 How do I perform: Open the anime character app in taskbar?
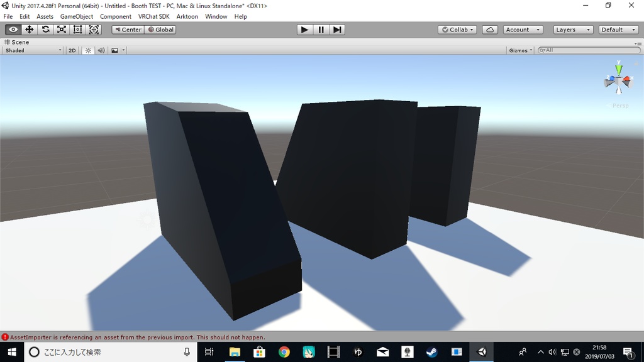[308, 352]
